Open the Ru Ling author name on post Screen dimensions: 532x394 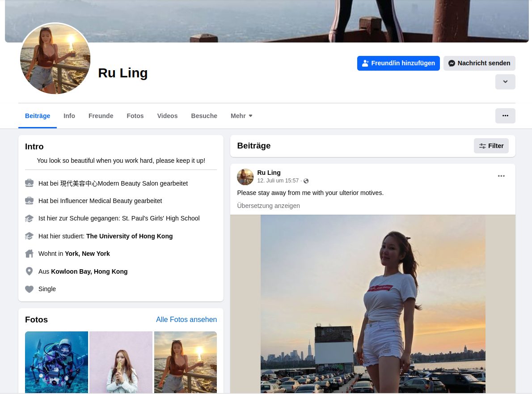(269, 173)
